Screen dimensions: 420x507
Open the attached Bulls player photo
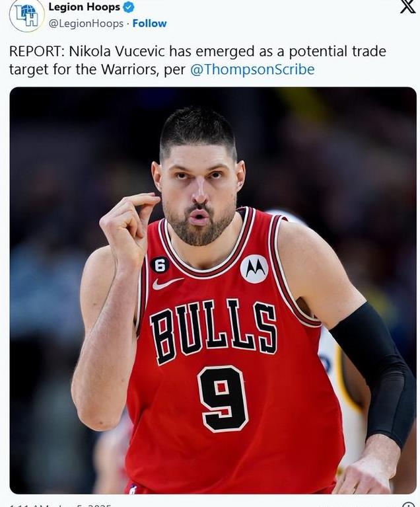click(213, 290)
